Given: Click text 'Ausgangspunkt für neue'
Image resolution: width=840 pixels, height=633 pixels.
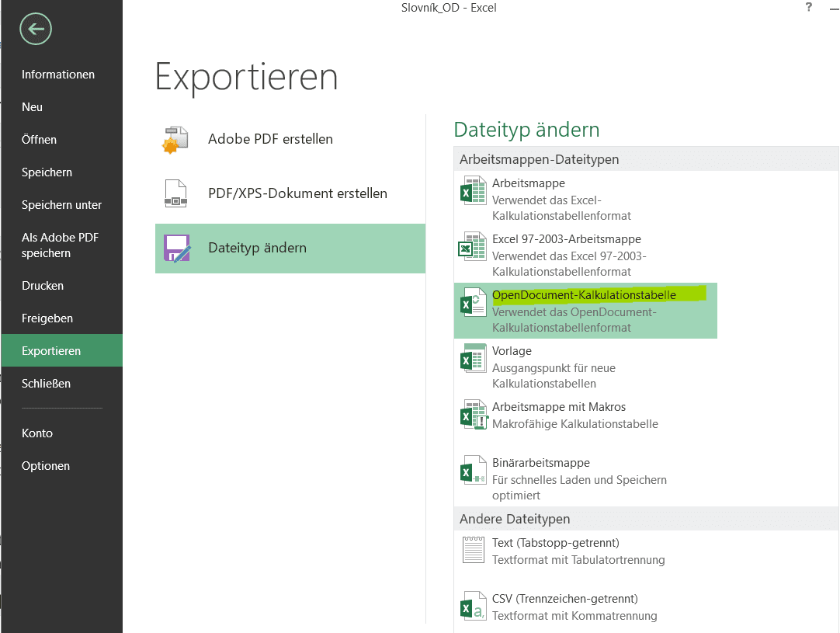Looking at the screenshot, I should [554, 368].
